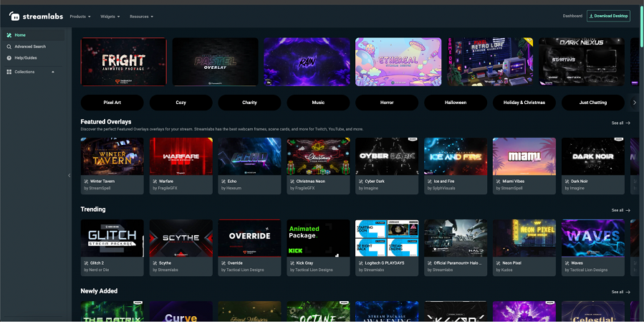Click the Home sidebar icon
Viewport: 644px width, 322px height.
(x=9, y=34)
